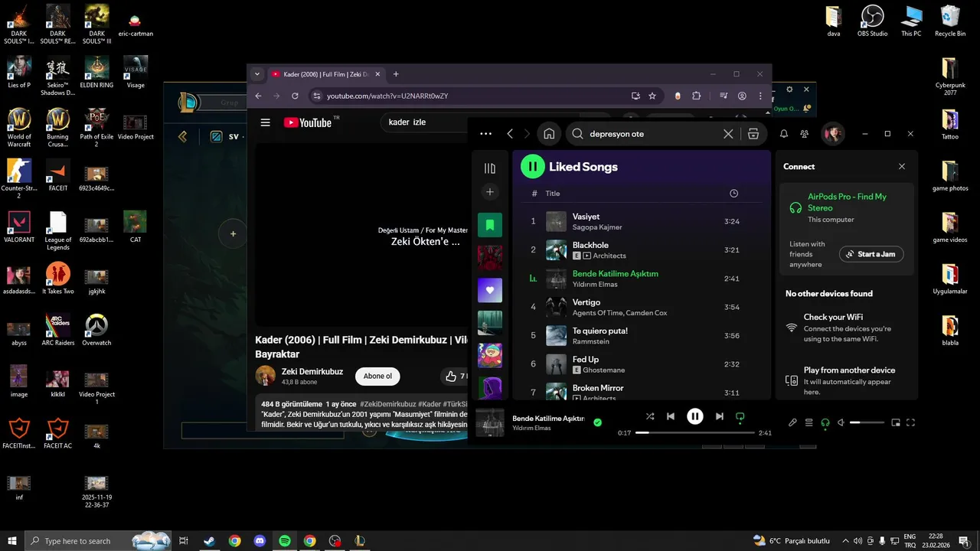Open Spotify Home

549,134
